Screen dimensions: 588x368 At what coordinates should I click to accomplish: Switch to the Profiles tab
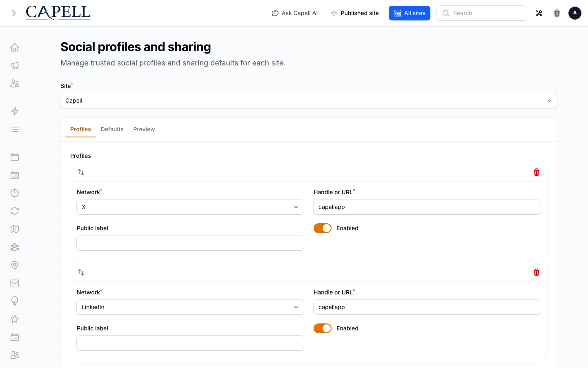click(x=80, y=129)
